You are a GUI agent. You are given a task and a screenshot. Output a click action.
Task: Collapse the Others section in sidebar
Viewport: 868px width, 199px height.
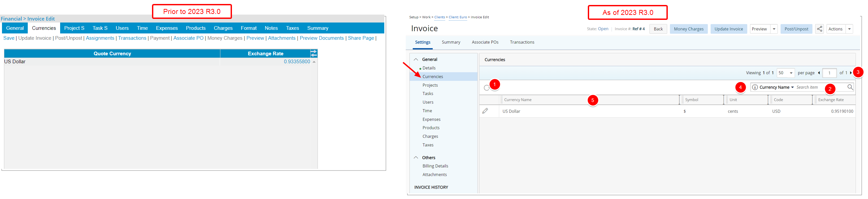416,158
